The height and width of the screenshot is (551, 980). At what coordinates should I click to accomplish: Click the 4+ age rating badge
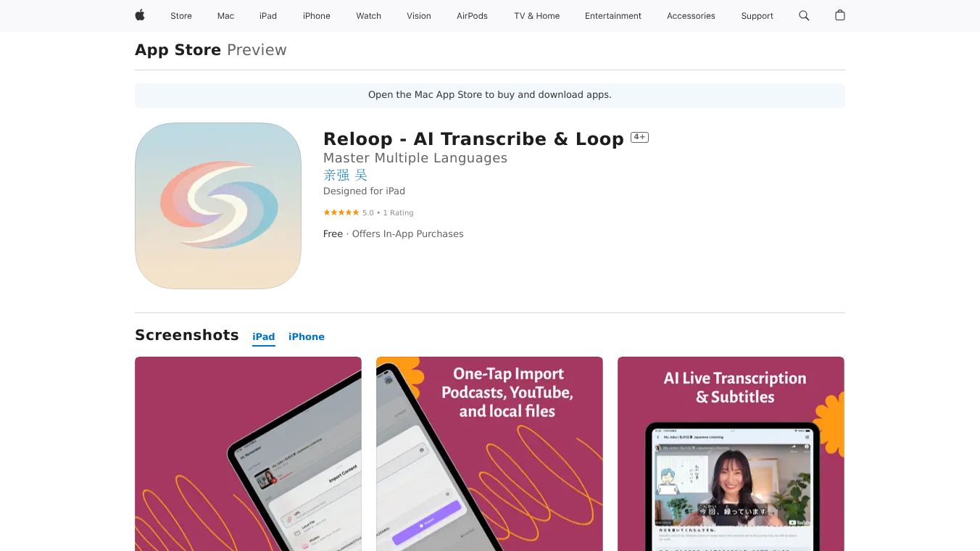(x=639, y=137)
